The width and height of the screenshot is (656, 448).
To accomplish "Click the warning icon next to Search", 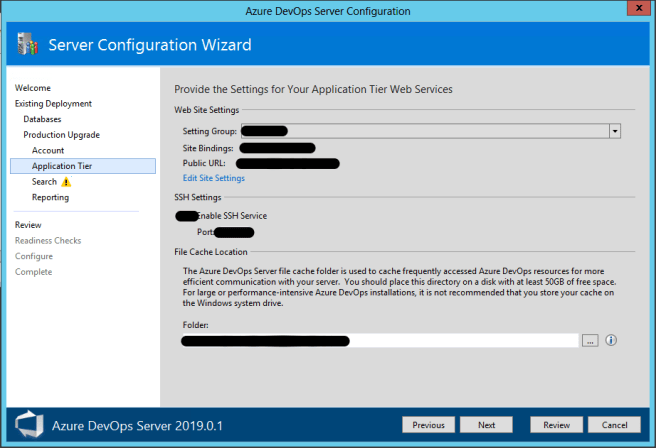I will (x=66, y=182).
